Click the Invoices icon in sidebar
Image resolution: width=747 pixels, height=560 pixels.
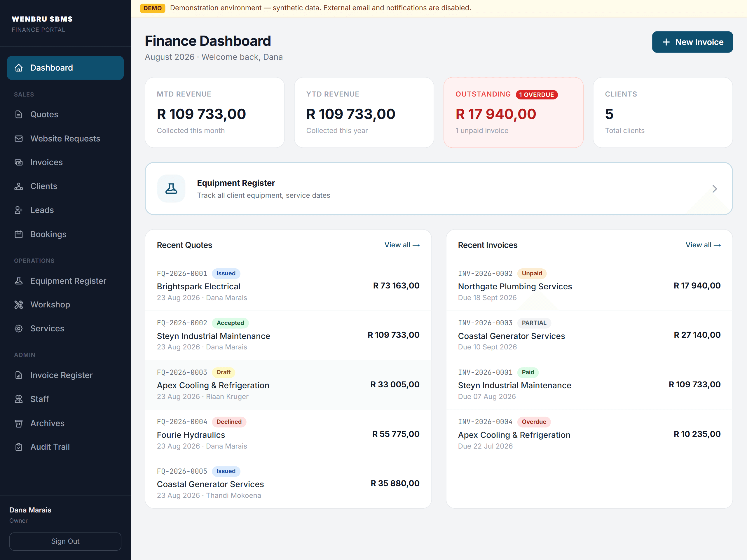pos(19,162)
